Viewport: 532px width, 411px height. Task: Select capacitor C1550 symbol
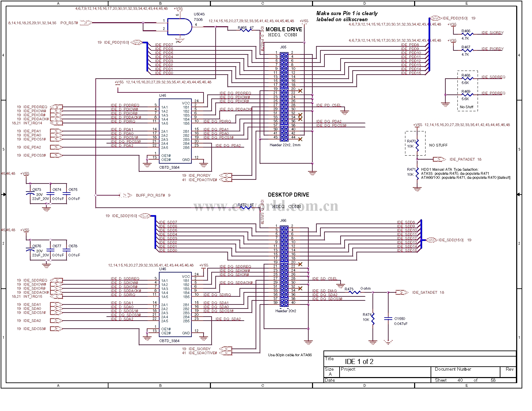388,318
